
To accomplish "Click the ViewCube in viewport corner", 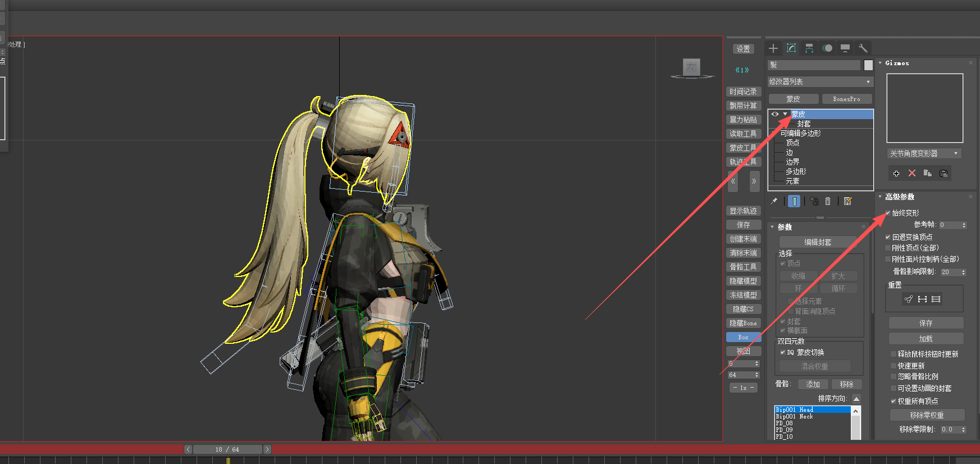I will click(x=692, y=68).
